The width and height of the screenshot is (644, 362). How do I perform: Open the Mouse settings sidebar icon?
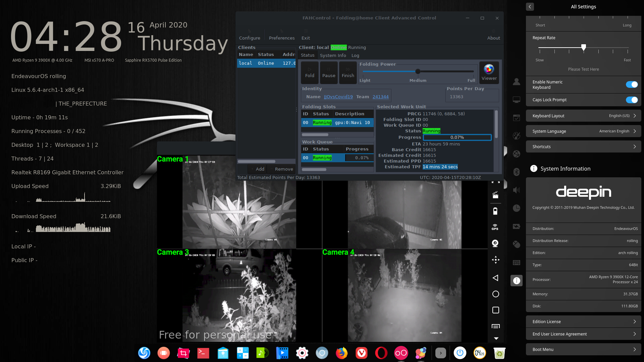coord(517,244)
